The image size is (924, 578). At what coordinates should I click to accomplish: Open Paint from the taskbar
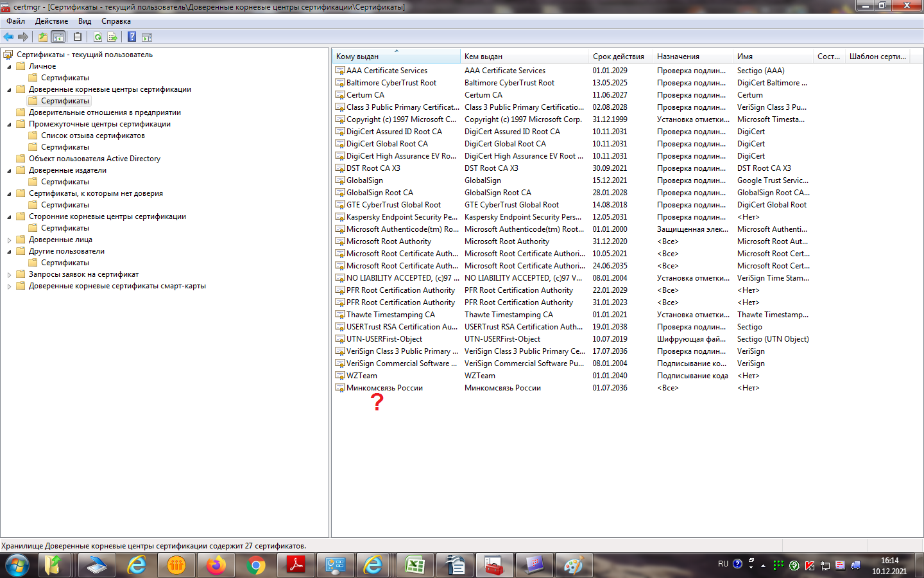click(573, 566)
